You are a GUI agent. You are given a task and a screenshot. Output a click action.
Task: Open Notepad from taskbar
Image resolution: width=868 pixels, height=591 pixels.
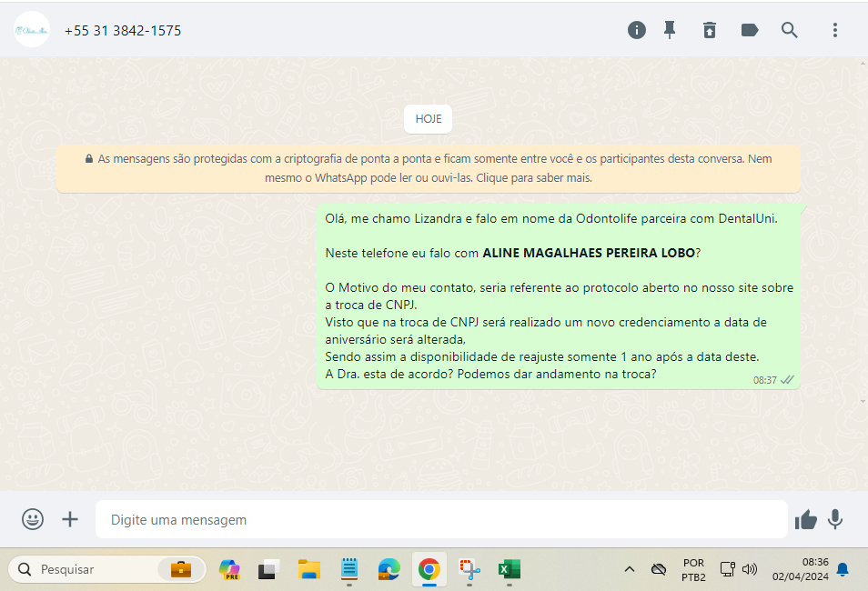(348, 569)
